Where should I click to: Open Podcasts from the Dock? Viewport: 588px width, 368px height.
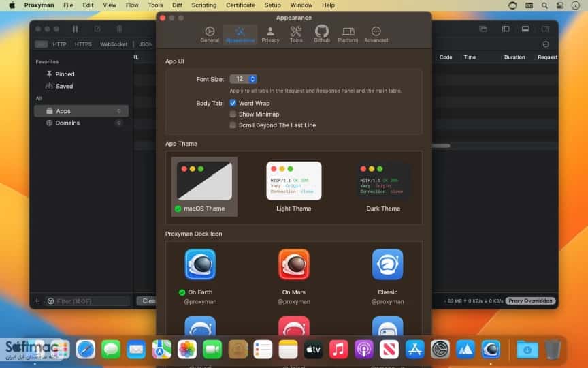[363, 350]
